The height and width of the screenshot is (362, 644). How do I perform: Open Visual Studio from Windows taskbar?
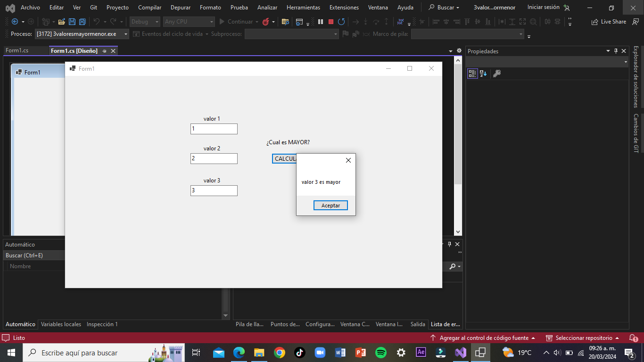[x=461, y=353]
